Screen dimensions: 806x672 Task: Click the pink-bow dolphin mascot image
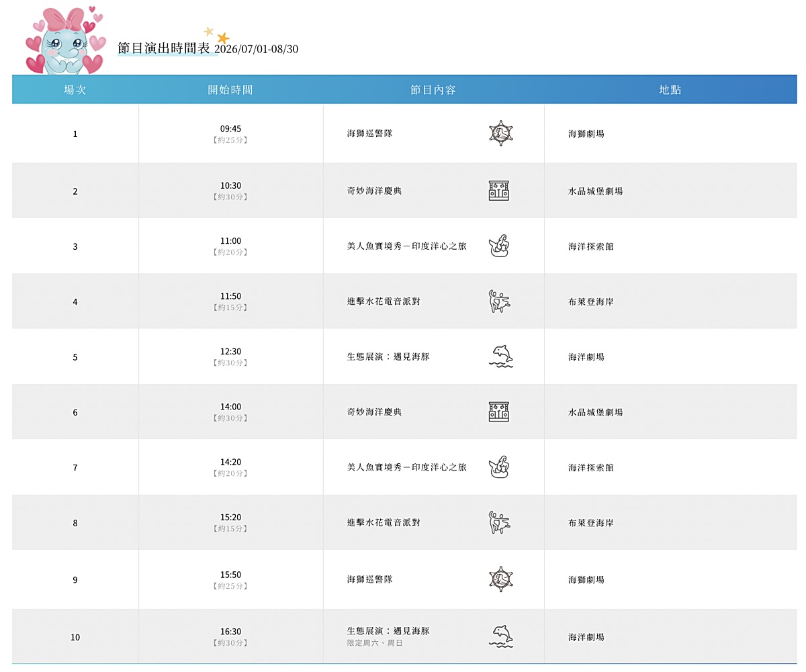(65, 40)
